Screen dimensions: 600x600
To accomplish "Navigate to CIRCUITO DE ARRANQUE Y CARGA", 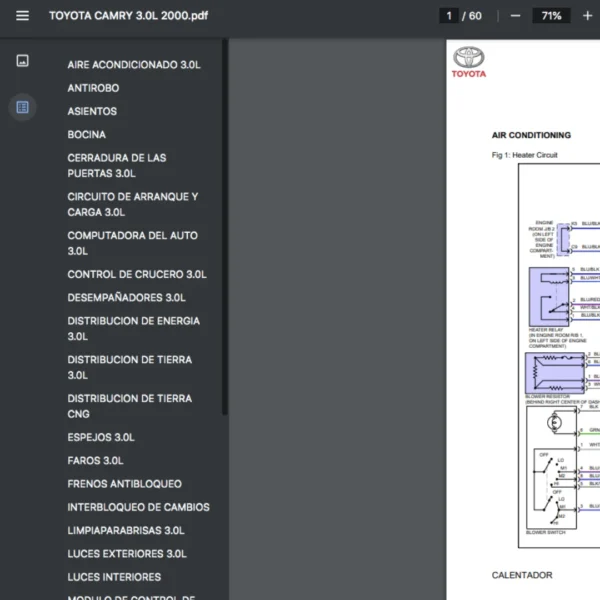I will pos(133,204).
